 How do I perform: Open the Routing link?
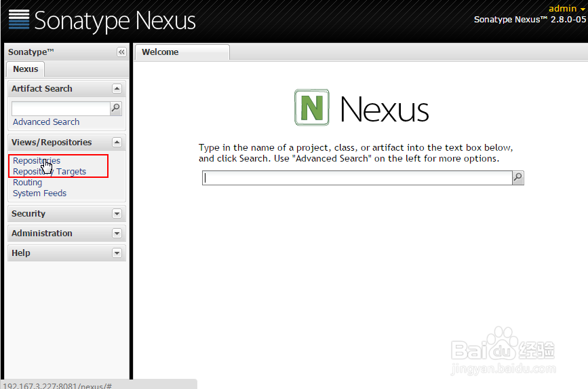tap(27, 183)
